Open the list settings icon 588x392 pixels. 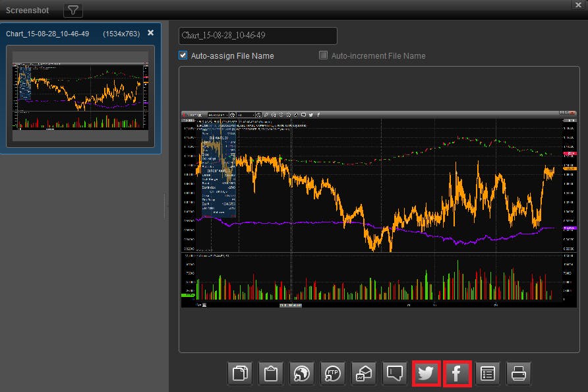tap(488, 374)
